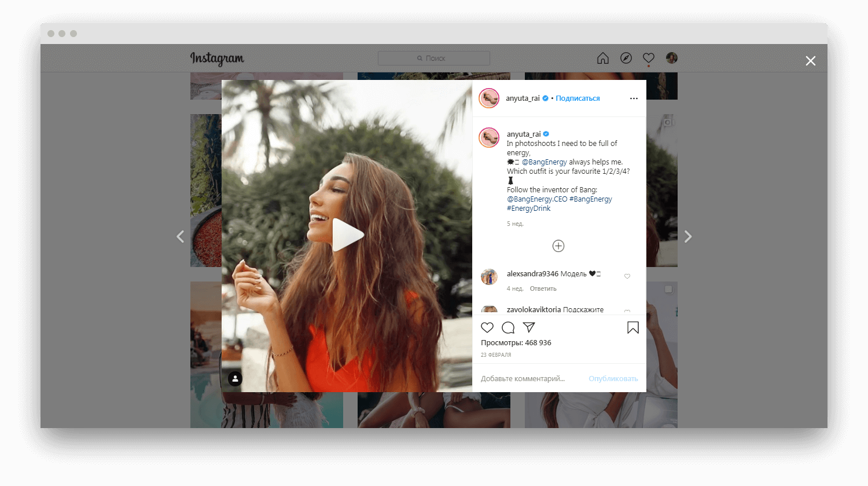Click the 4 нед. comment timestamp
The height and width of the screenshot is (486, 868).
pyautogui.click(x=515, y=288)
